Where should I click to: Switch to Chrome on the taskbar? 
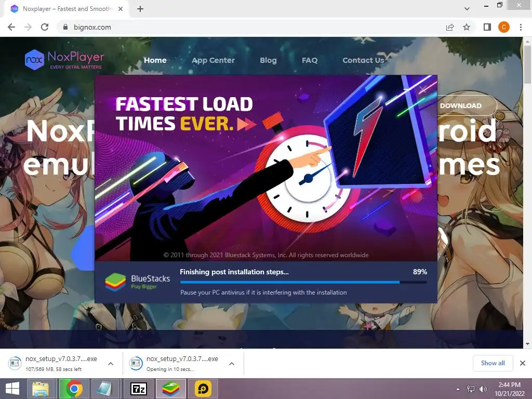[74, 389]
